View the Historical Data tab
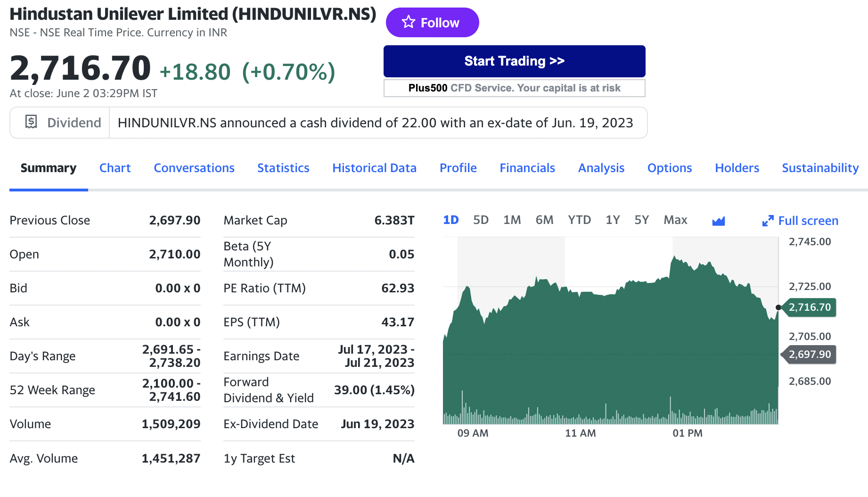 (x=374, y=168)
